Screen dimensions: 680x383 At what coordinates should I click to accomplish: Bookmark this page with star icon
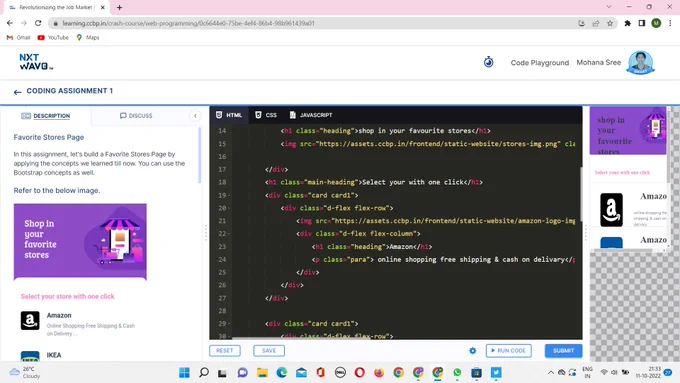(610, 23)
